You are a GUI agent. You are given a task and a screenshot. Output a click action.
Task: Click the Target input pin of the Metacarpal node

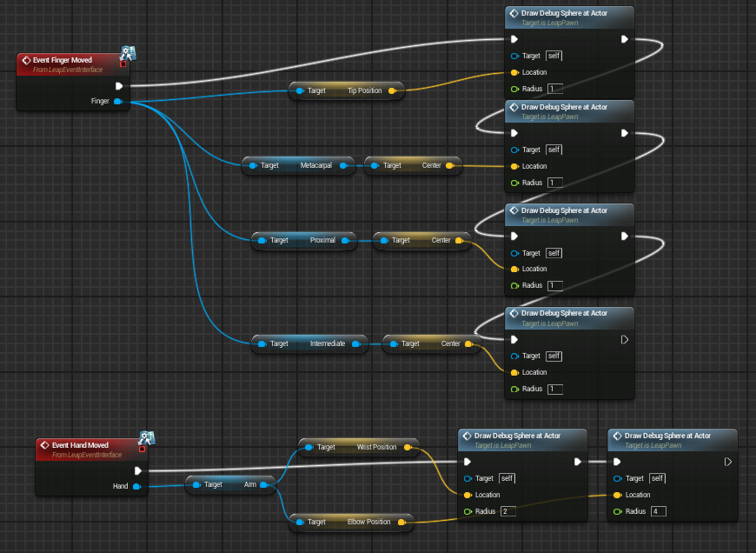[x=253, y=165]
